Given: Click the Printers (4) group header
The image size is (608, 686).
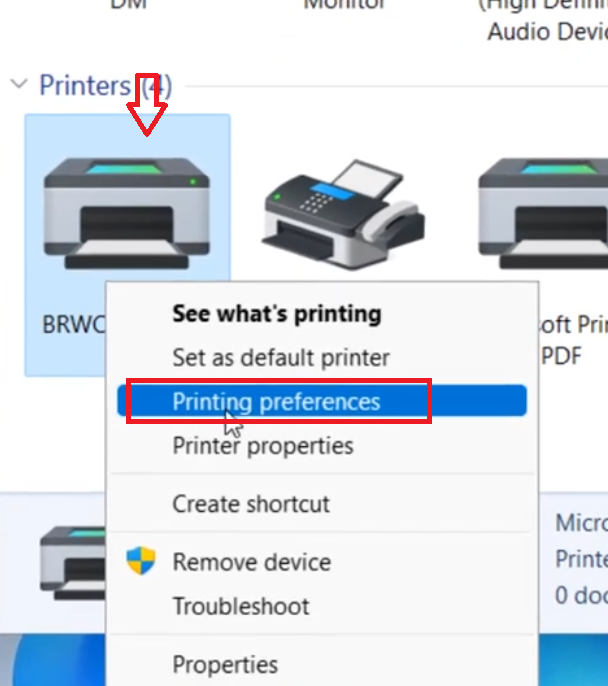Looking at the screenshot, I should pos(104,86).
